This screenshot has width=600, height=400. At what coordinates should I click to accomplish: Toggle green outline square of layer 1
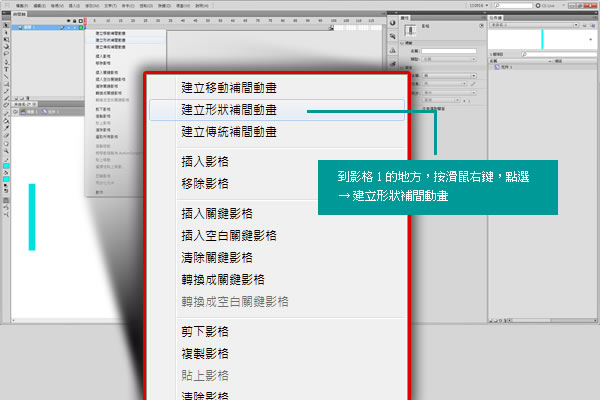[81, 28]
